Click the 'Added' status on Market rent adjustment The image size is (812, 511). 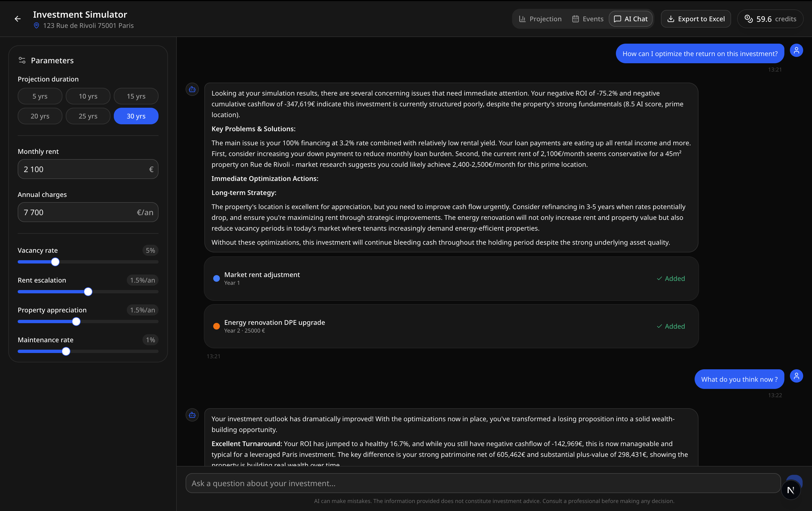[x=671, y=278]
